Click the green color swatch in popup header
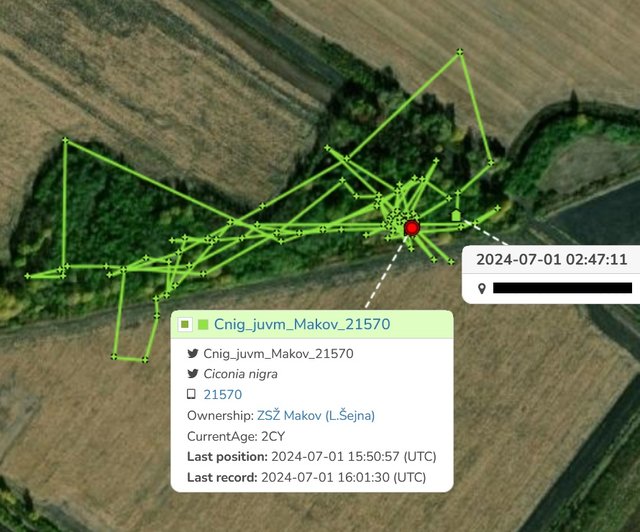640x532 pixels. click(203, 325)
